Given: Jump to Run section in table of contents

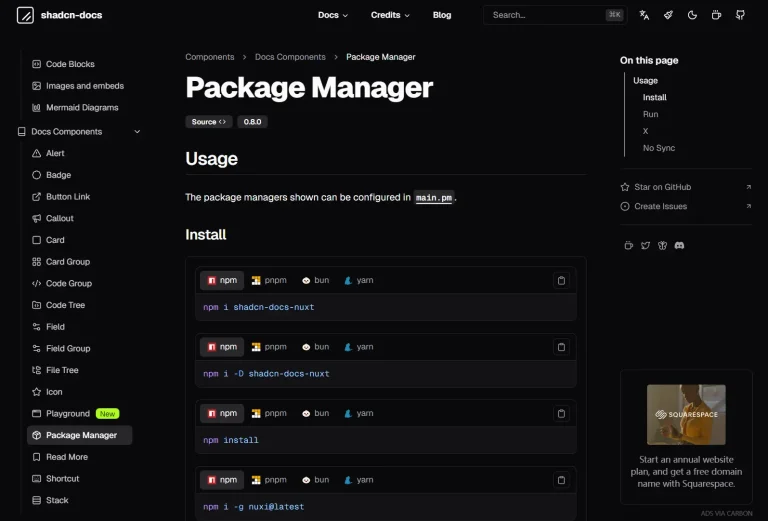Looking at the screenshot, I should click(650, 114).
